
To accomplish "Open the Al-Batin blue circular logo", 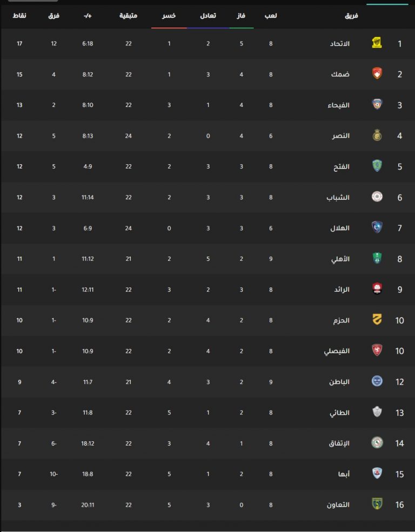I will tap(377, 381).
